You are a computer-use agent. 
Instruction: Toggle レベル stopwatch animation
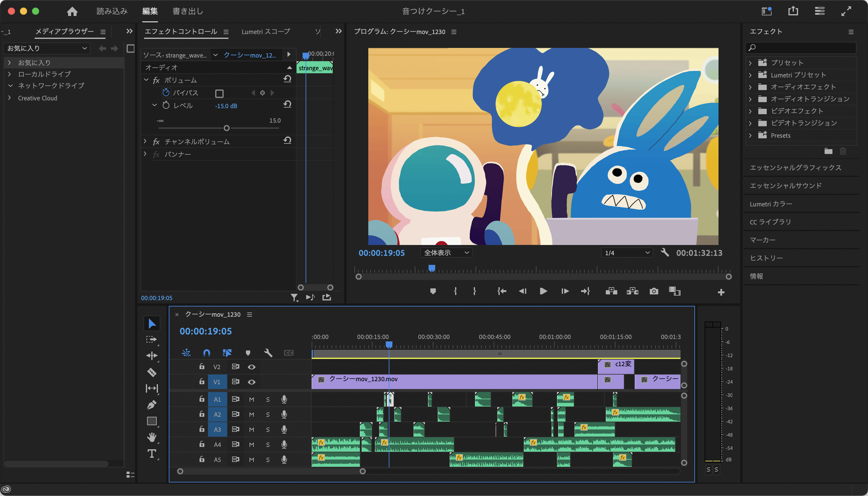tap(166, 105)
